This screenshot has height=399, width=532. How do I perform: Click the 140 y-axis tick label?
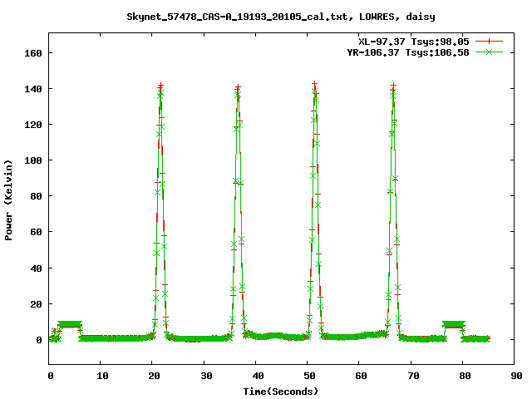point(33,89)
